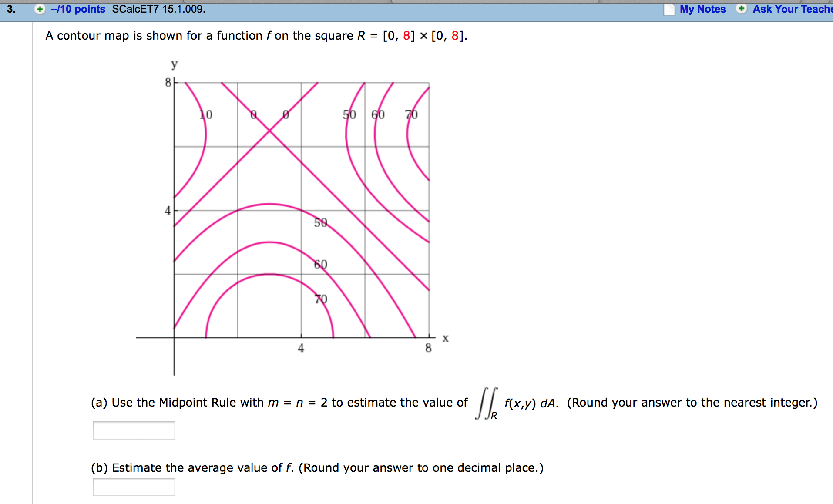
Task: Click the contour line labeled 70
Action: tap(321, 299)
